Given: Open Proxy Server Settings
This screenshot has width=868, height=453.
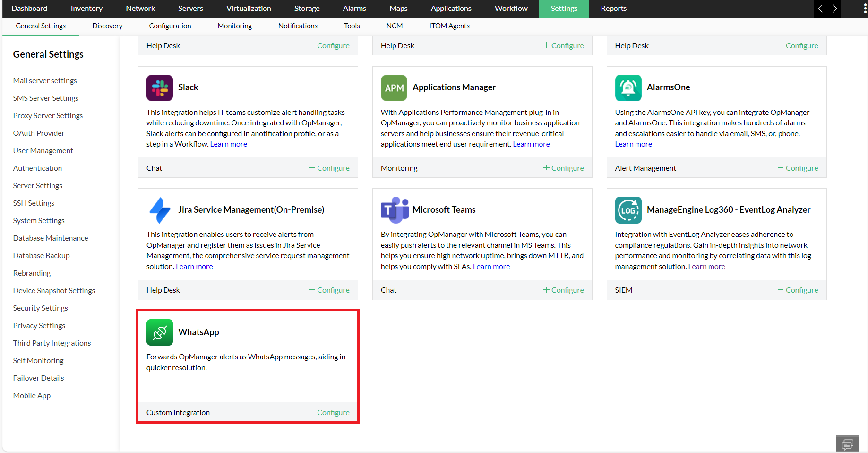Looking at the screenshot, I should point(48,116).
